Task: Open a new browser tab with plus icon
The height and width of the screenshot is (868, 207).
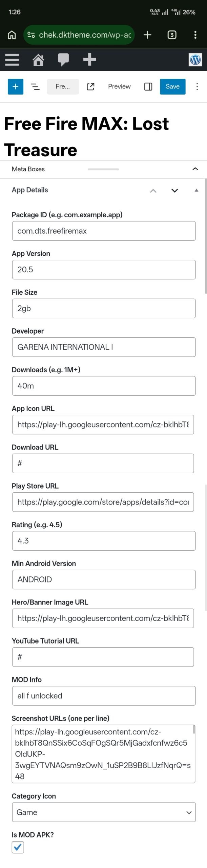Action: pos(147,35)
